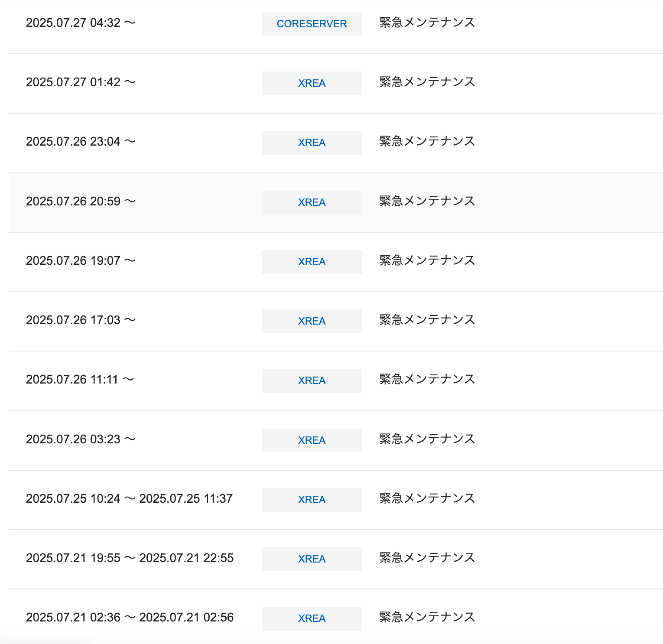Open the 緊急メンテナンス entry for 2025.07.26 20:59
Image resolution: width=663 pixels, height=644 pixels.
tap(427, 201)
